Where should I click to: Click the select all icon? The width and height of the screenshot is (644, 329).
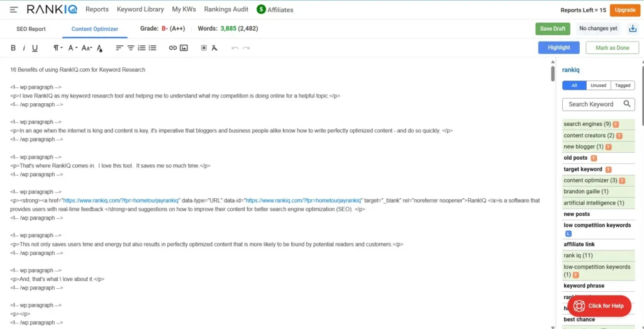pyautogui.click(x=204, y=48)
